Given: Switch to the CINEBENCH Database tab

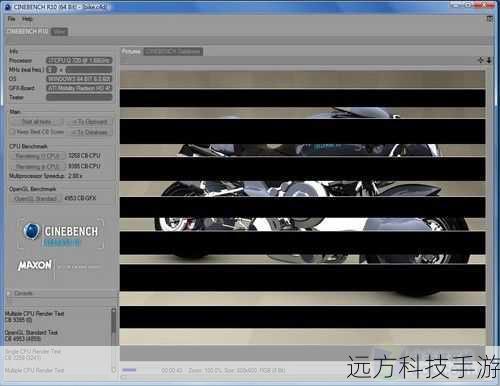Looking at the screenshot, I should coord(173,52).
